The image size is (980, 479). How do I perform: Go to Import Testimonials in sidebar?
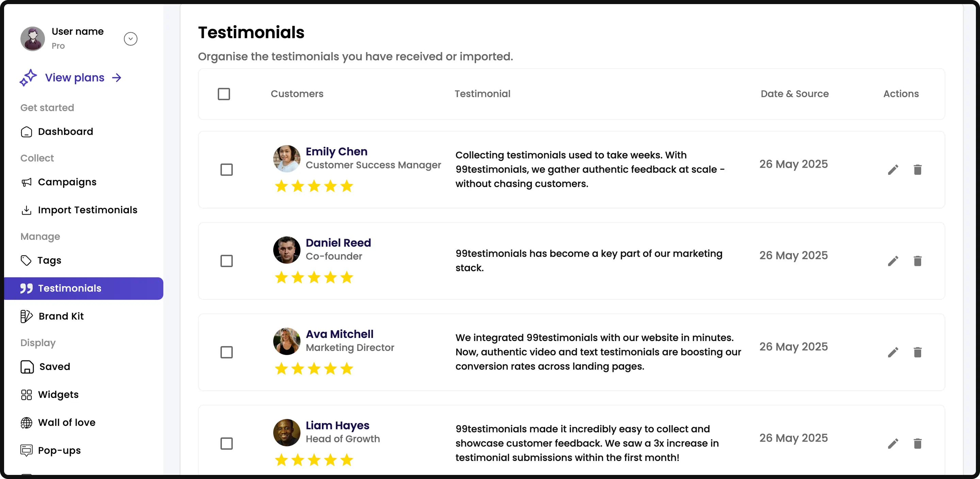pyautogui.click(x=87, y=210)
